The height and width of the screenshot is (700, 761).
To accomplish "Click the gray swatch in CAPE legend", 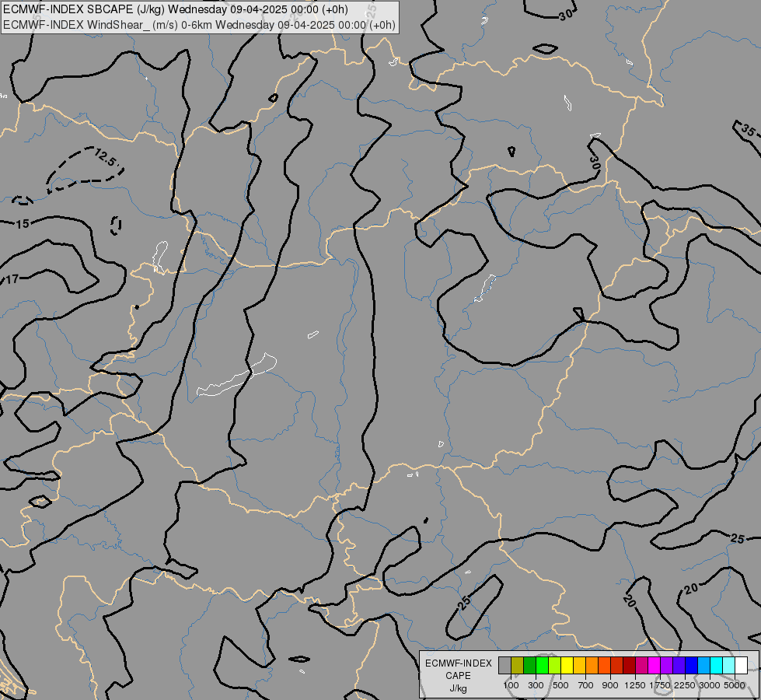I will (x=504, y=665).
